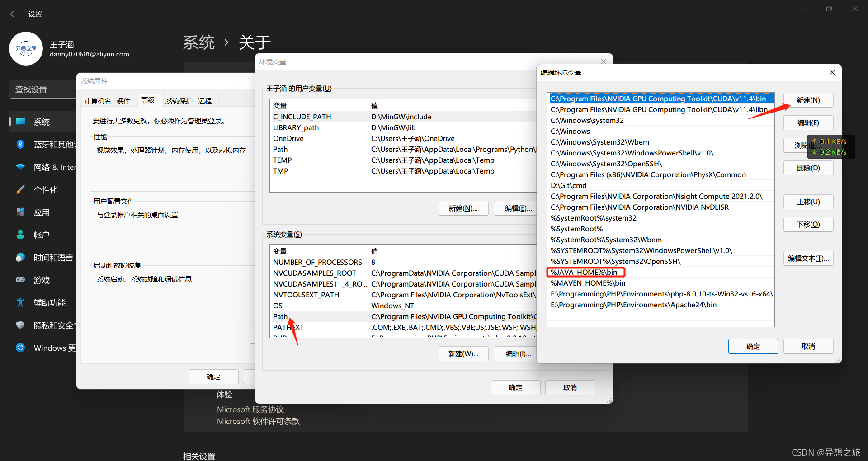Image resolution: width=868 pixels, height=461 pixels.
Task: Click the Accounts person icon
Action: pos(20,235)
